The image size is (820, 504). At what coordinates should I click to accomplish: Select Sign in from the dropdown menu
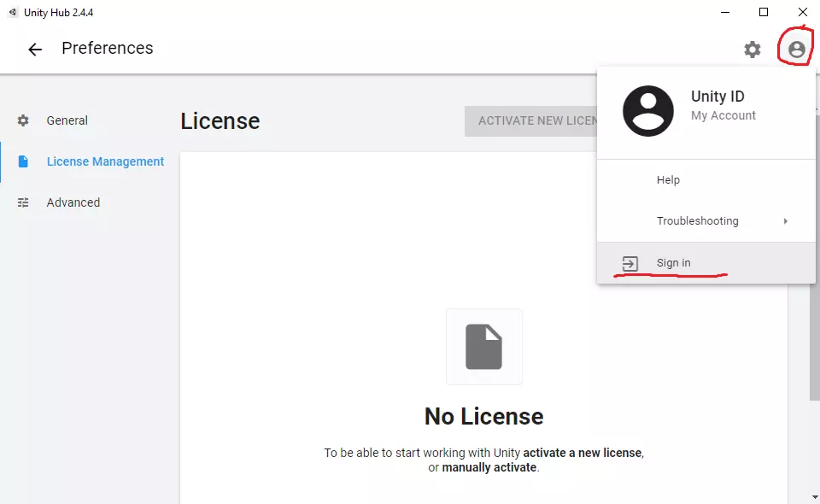tap(706, 263)
